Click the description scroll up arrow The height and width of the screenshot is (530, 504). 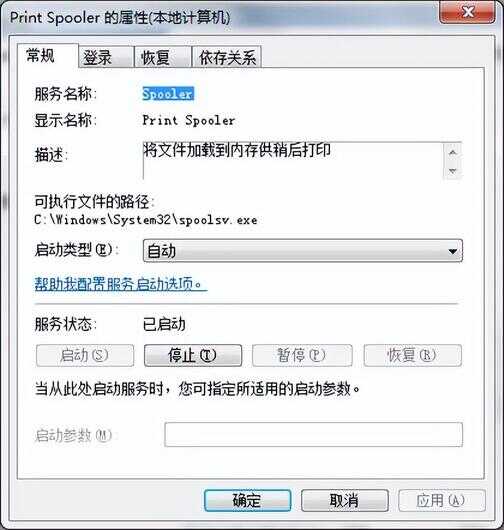453,152
